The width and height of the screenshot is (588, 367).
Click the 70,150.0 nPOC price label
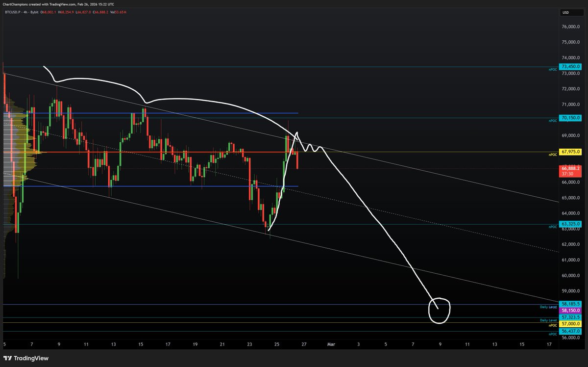pos(571,118)
